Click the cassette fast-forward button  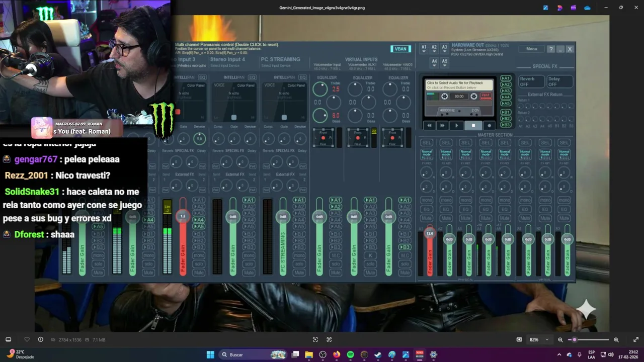[x=442, y=126]
